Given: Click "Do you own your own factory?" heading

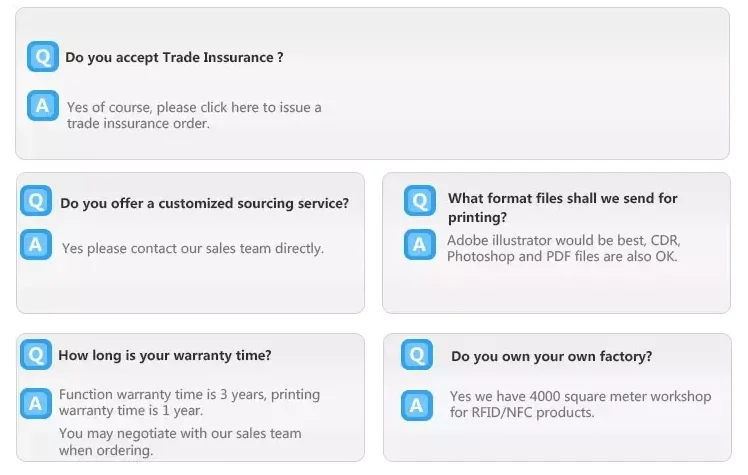Looking at the screenshot, I should (x=551, y=356).
